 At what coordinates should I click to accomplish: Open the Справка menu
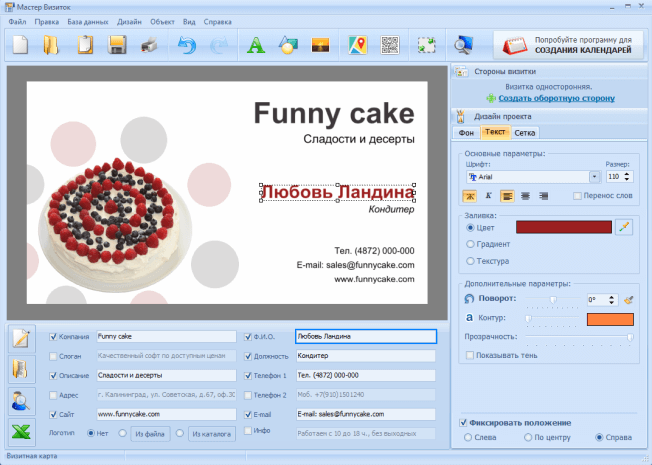pyautogui.click(x=217, y=22)
